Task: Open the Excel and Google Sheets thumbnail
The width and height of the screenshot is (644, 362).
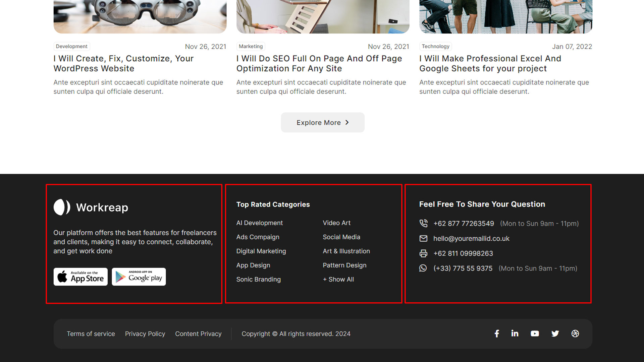Action: click(x=505, y=16)
